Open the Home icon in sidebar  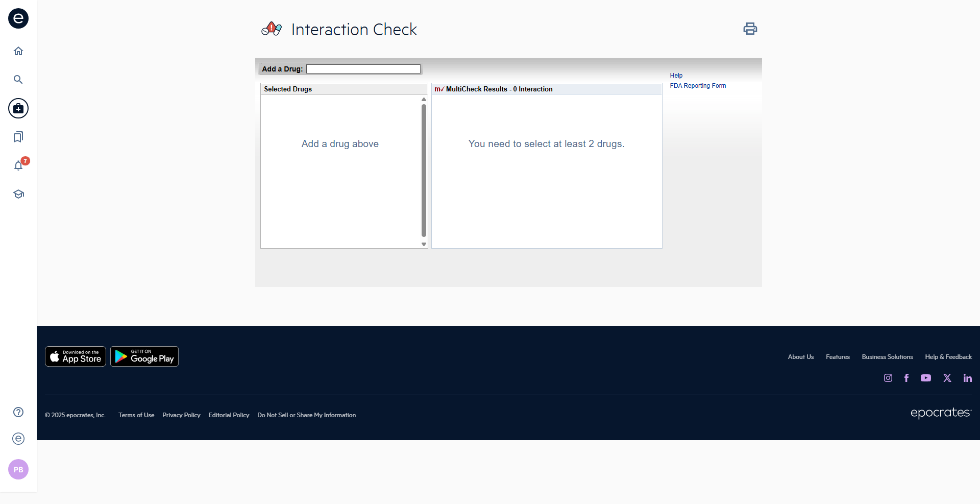[x=18, y=51]
